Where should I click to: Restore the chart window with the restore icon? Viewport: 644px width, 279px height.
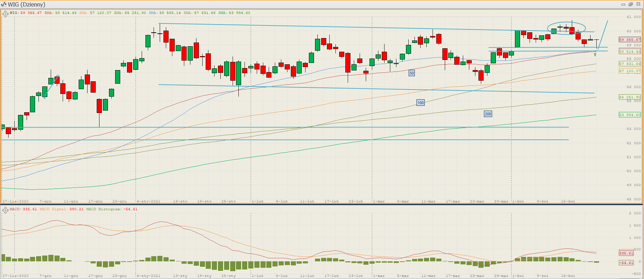pyautogui.click(x=631, y=4)
